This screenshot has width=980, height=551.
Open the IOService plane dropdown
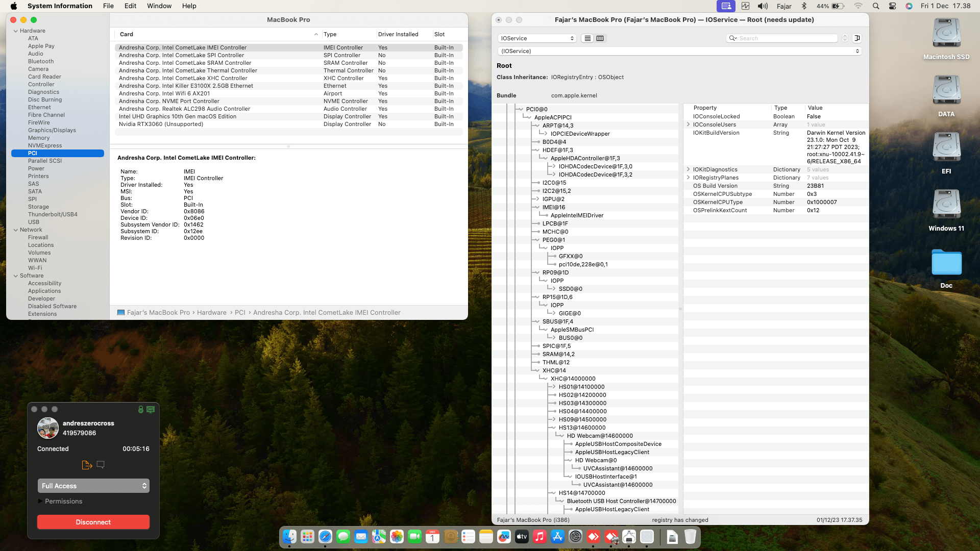point(537,38)
